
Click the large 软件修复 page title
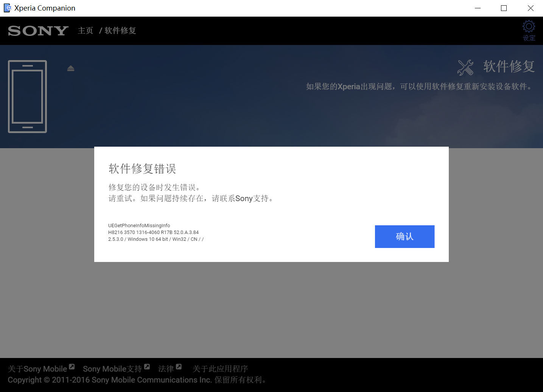(x=509, y=67)
